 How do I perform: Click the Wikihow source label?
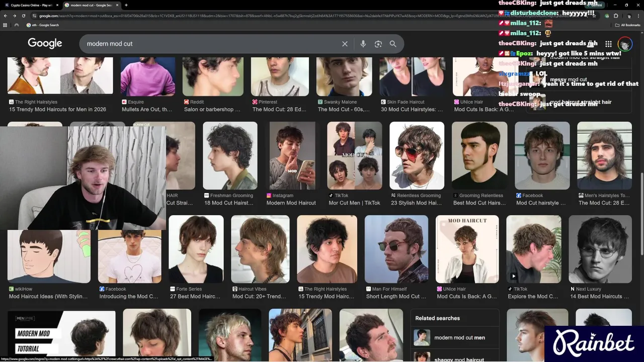coord(24,289)
